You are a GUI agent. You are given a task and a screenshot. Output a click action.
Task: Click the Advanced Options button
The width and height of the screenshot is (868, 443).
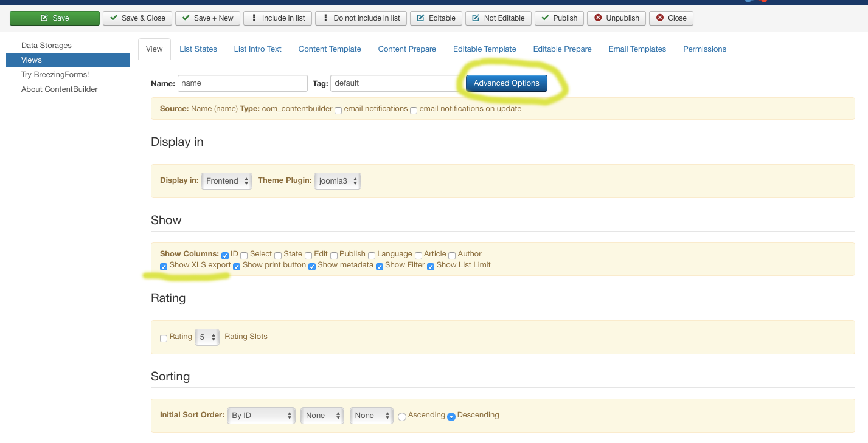click(x=507, y=83)
